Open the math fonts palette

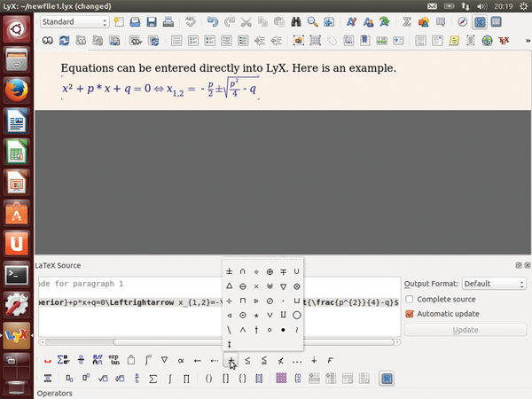click(98, 360)
